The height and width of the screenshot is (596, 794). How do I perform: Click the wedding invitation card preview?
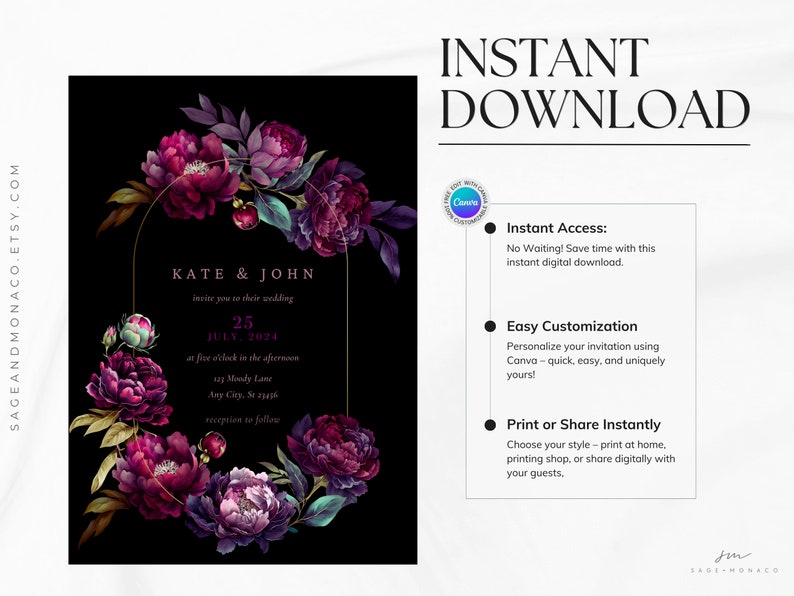[x=243, y=320]
